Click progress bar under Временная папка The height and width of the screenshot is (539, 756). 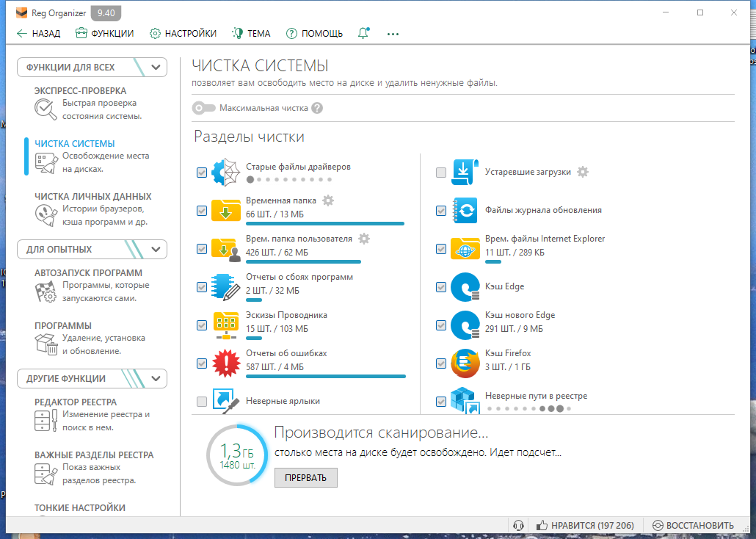pyautogui.click(x=325, y=223)
